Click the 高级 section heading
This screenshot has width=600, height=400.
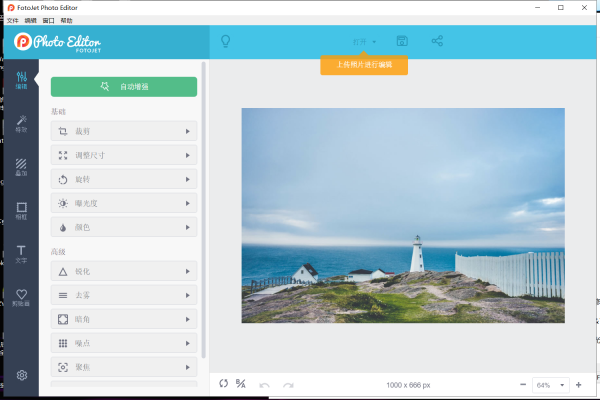[58, 251]
